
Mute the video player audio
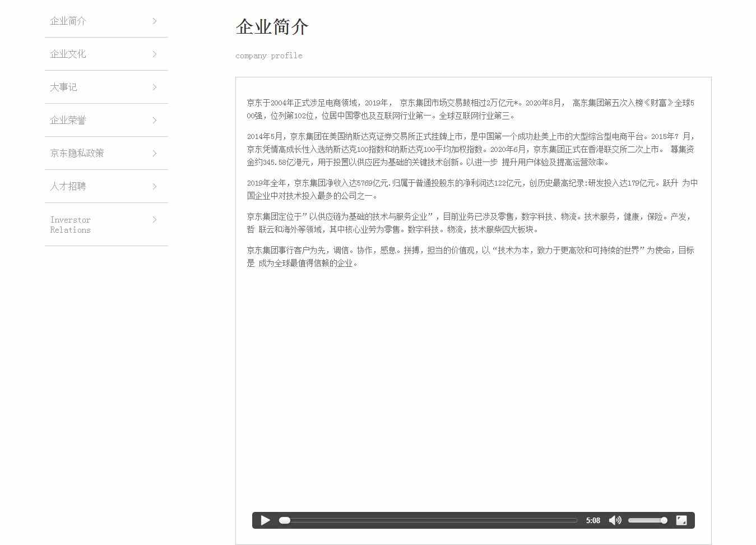[615, 520]
